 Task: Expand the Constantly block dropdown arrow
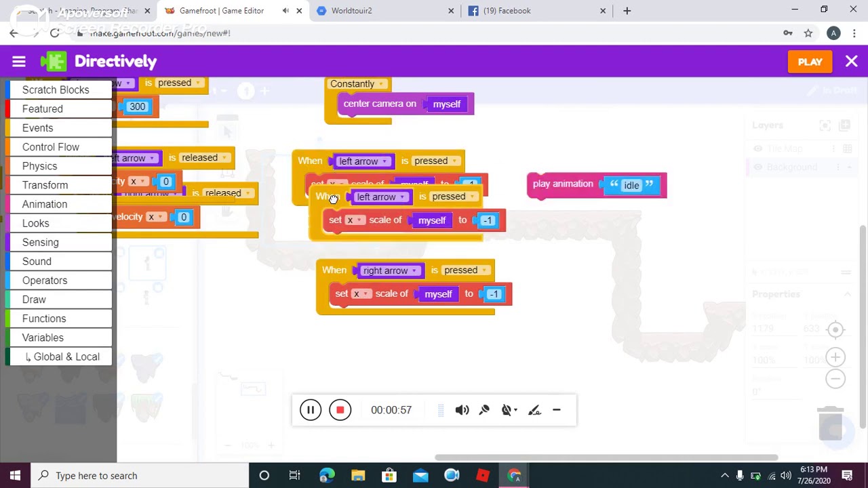pos(381,84)
